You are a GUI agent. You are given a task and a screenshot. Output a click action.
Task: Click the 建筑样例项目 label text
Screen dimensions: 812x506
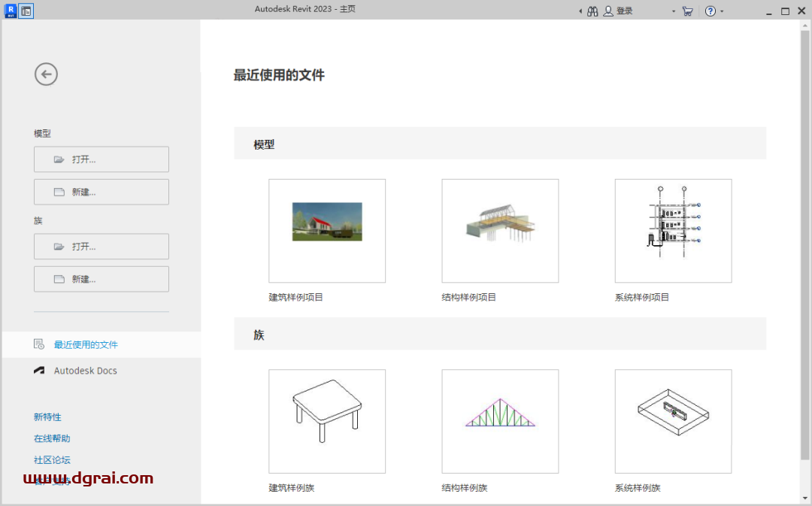[x=295, y=298]
